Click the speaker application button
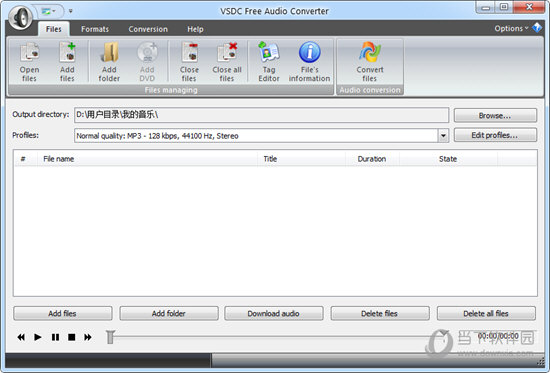 [20, 18]
